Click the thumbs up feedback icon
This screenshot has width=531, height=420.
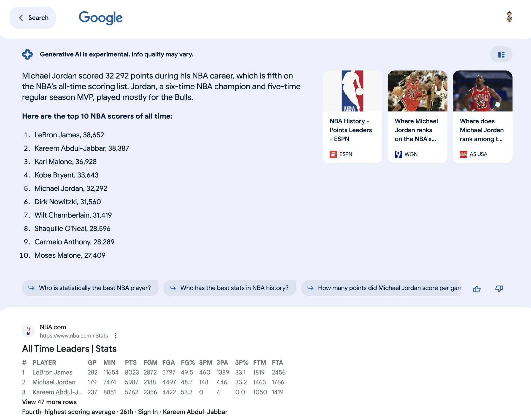pyautogui.click(x=477, y=289)
